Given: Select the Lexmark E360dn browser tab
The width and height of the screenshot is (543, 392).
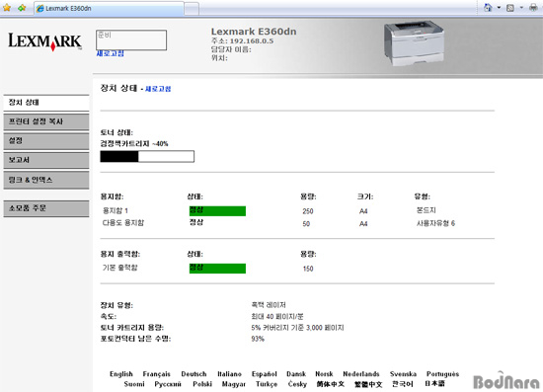Looking at the screenshot, I should [109, 8].
